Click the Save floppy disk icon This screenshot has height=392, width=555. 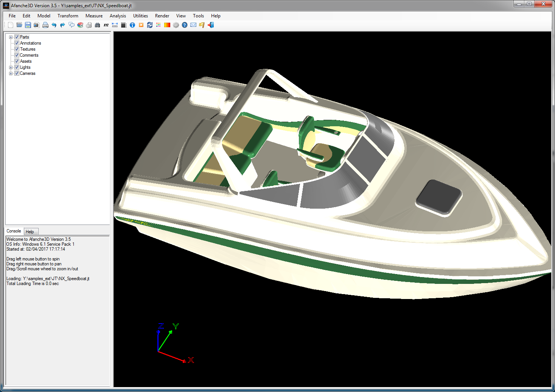[x=28, y=25]
